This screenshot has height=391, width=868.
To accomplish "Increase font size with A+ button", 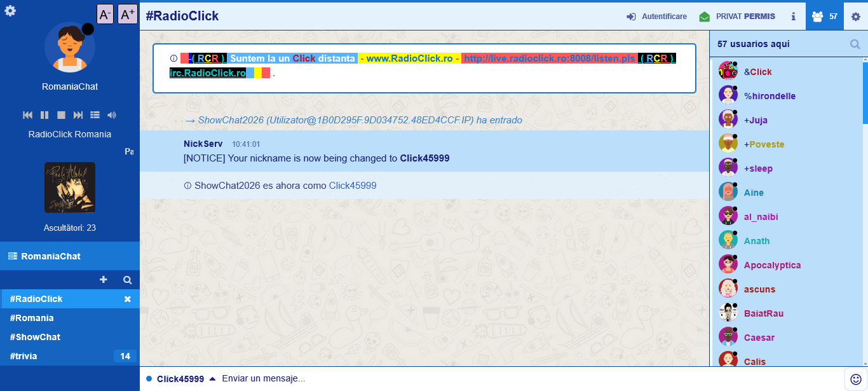I will coord(128,14).
